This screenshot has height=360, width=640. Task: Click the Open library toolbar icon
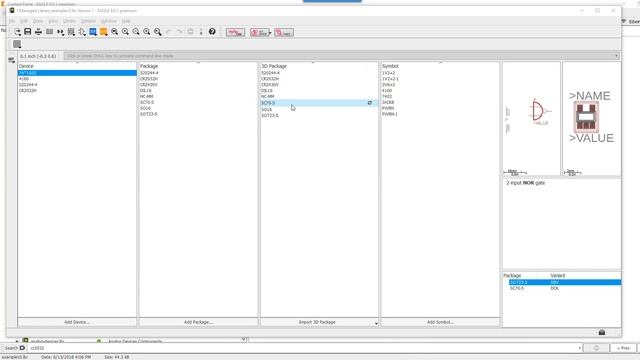(17, 32)
